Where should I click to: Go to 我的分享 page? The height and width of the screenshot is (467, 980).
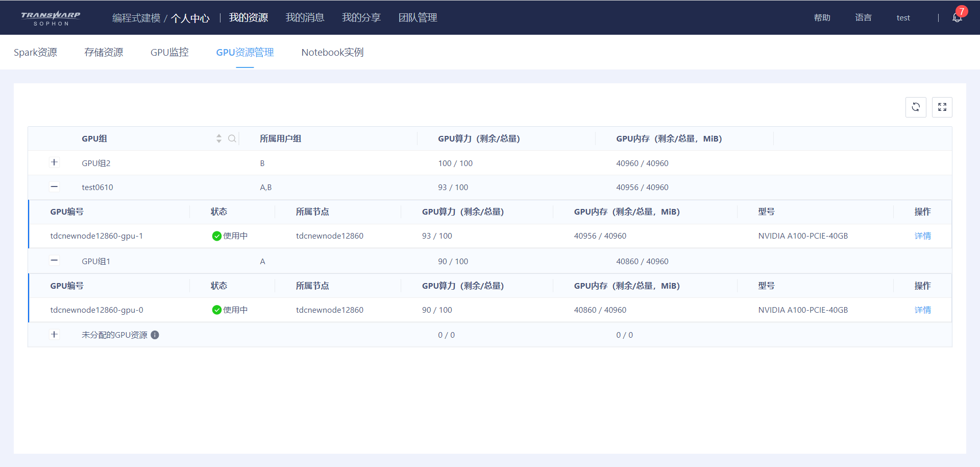(361, 18)
